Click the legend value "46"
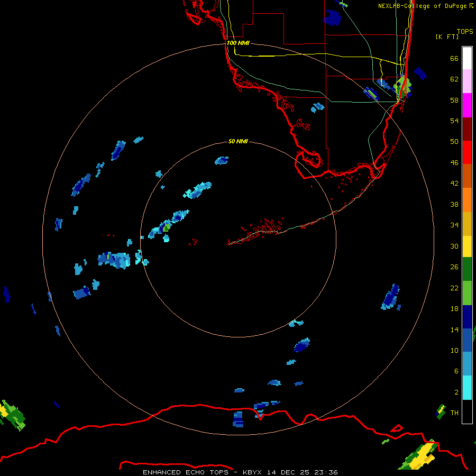 454,163
